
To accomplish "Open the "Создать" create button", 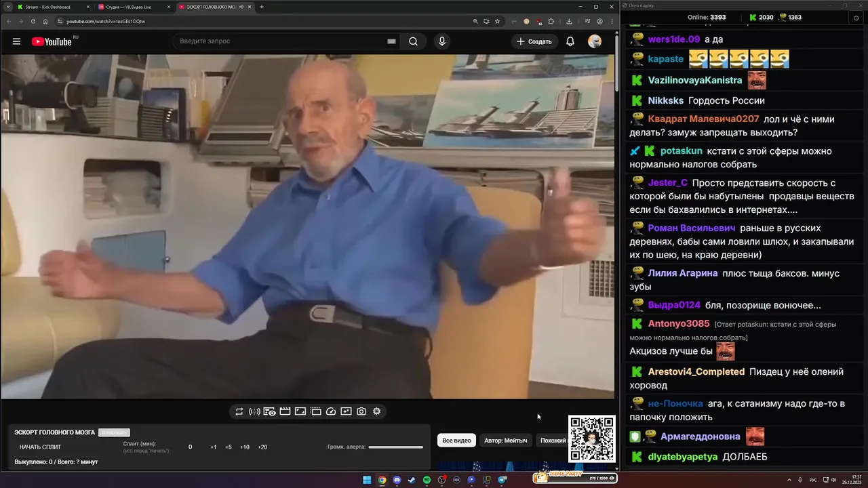I will pos(534,41).
